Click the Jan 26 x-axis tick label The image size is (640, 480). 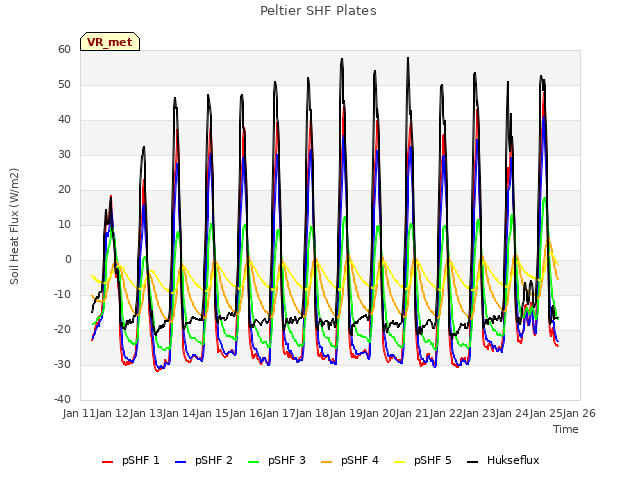[x=579, y=413]
